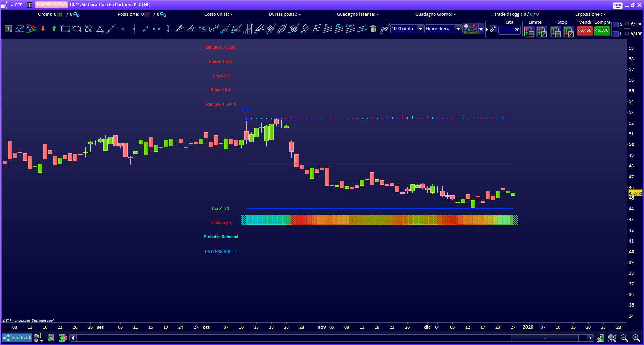Toggle the orders visibility X icon
Image resolution: width=644 pixels, height=345 pixels.
coord(60,14)
